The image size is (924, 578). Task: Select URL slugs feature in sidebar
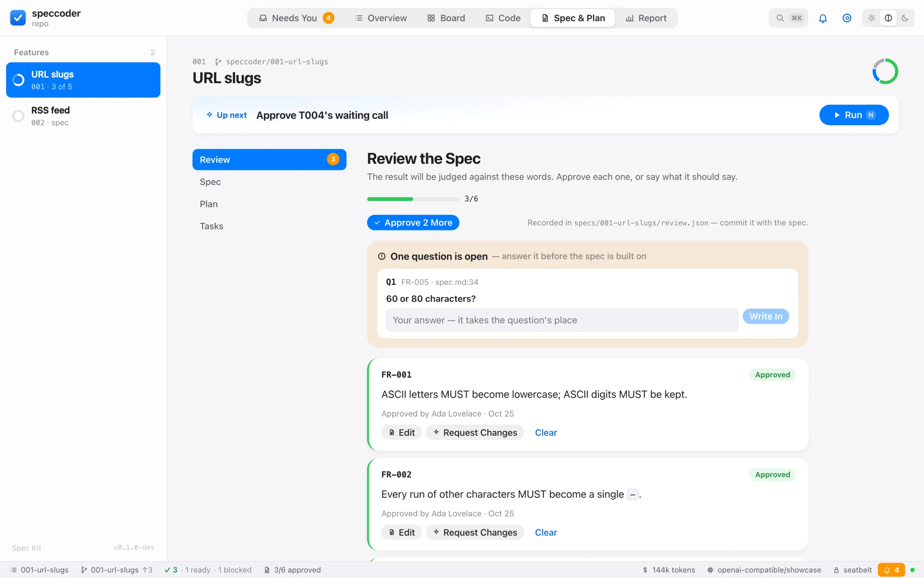83,80
